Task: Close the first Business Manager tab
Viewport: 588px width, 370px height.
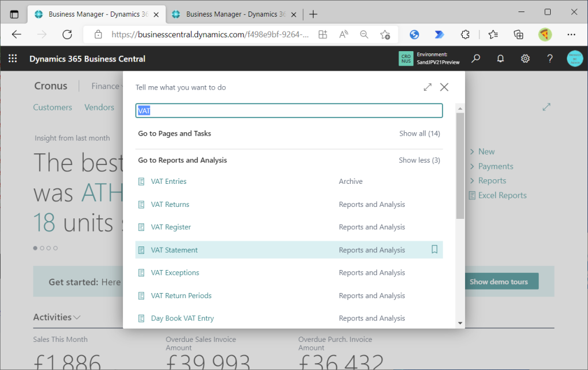Action: 156,14
